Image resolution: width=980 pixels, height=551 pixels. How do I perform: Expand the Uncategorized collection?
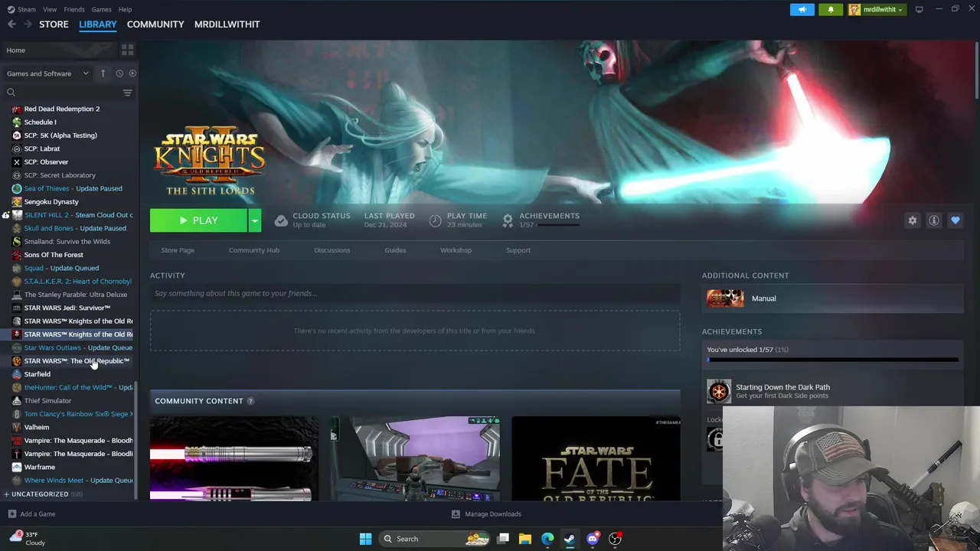6,494
